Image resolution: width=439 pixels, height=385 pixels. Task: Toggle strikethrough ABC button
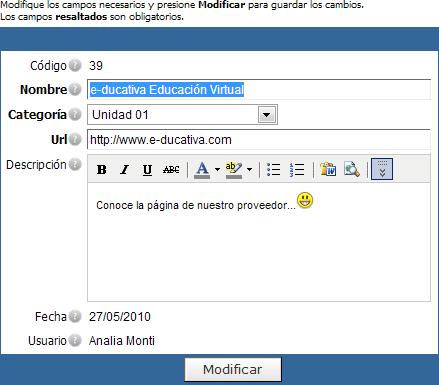tap(171, 170)
